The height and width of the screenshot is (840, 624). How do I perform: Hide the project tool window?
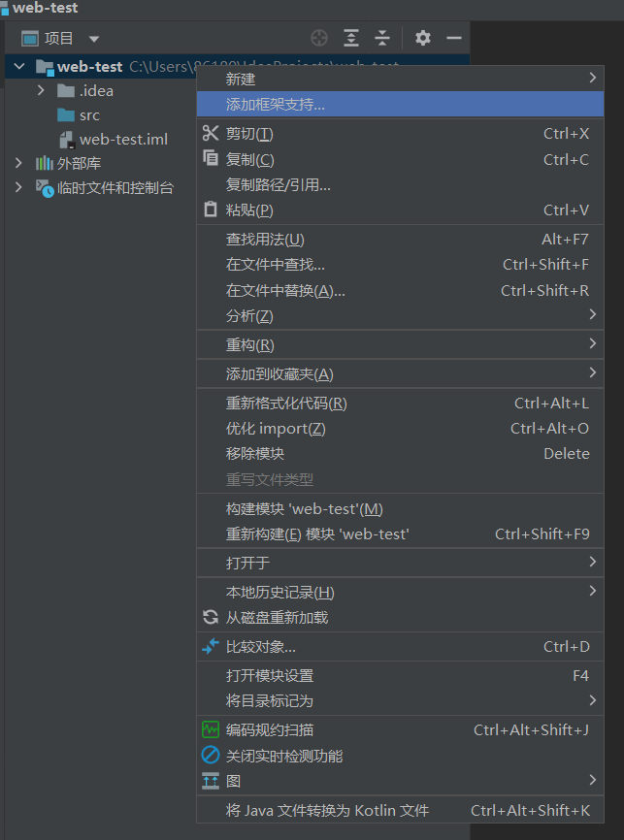(x=453, y=38)
